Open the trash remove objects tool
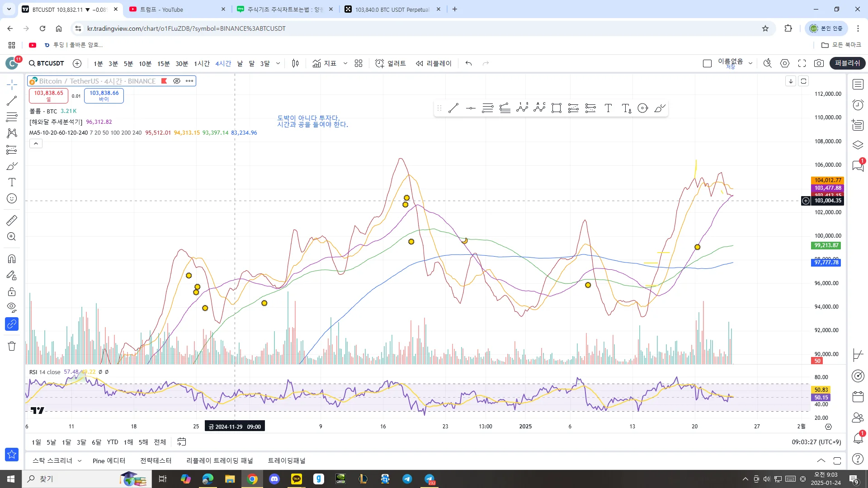 coord(12,346)
